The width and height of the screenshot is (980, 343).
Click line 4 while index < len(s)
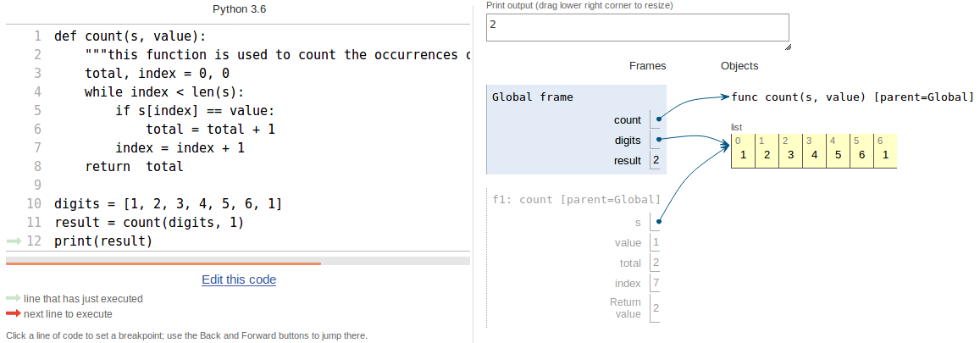[164, 92]
